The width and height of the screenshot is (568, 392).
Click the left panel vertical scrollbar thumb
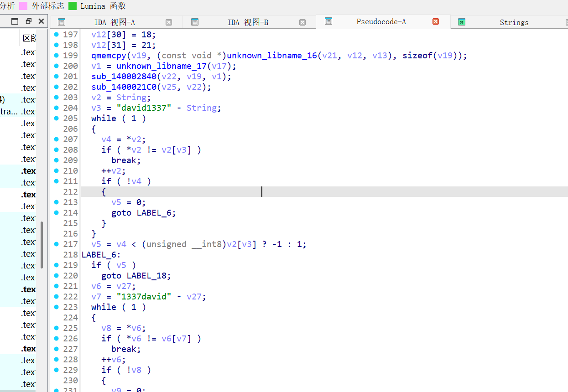42,245
